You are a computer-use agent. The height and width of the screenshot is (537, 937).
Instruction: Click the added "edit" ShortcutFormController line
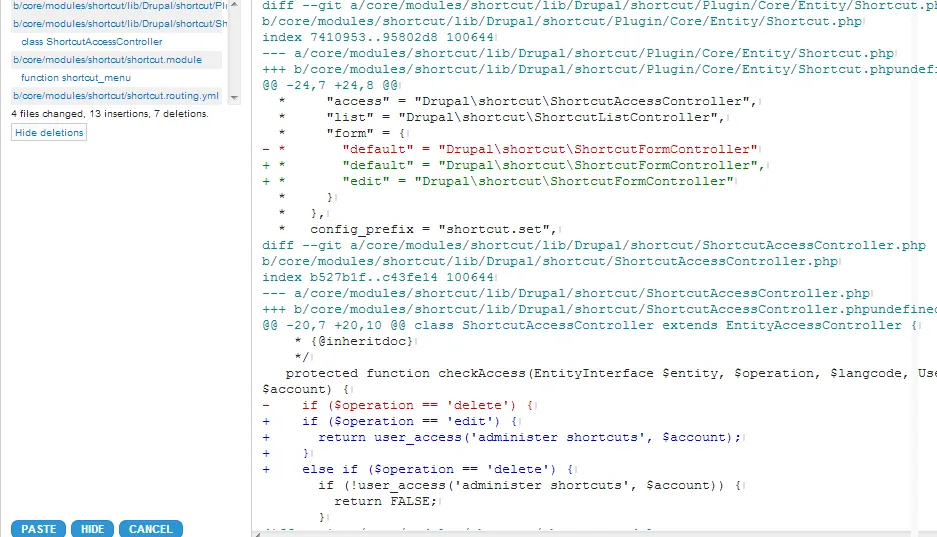coord(498,181)
